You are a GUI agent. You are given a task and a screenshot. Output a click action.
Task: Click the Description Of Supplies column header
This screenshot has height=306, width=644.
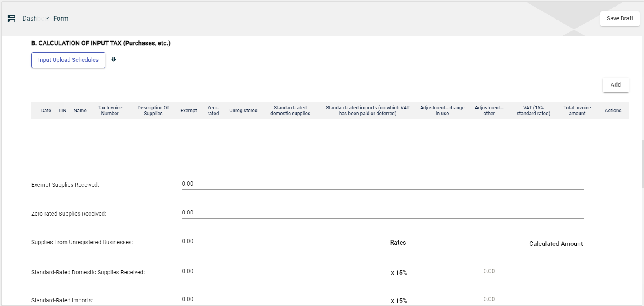(153, 111)
